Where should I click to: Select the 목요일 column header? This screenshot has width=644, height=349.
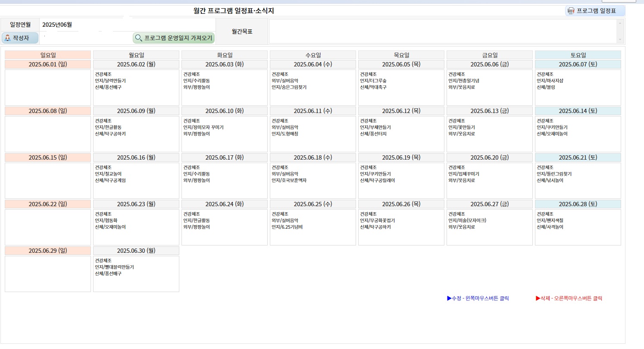[x=401, y=55]
